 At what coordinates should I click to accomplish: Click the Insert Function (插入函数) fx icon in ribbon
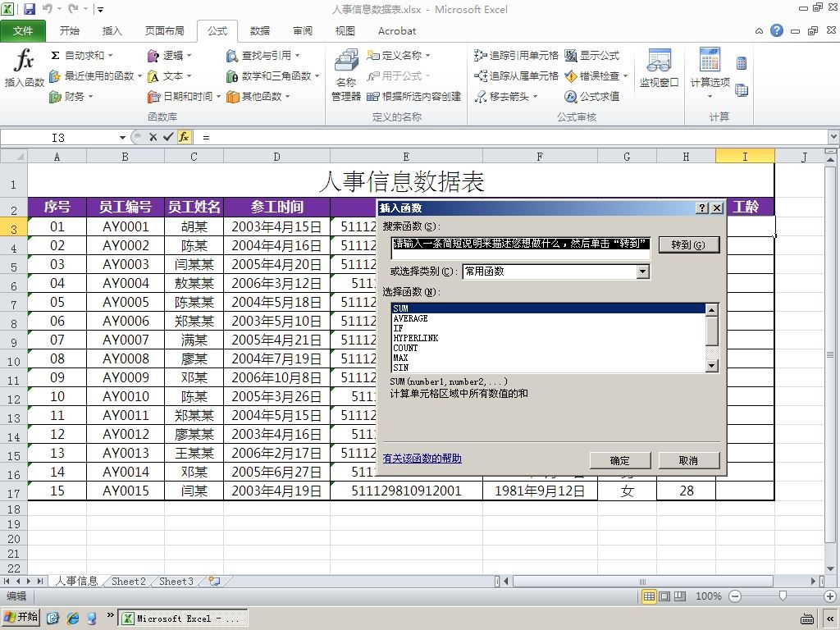click(24, 67)
